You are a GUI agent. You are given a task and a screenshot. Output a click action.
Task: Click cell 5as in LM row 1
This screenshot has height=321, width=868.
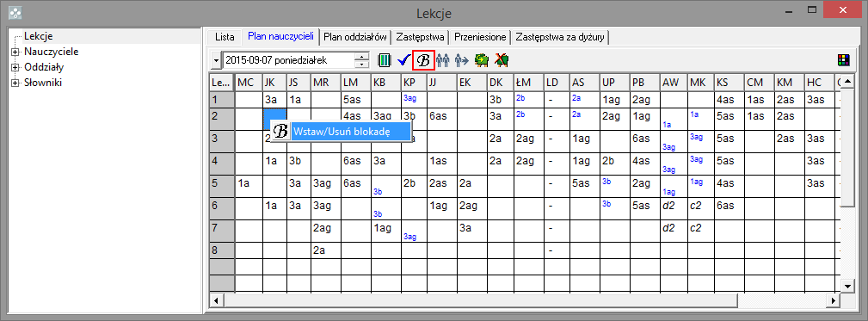355,100
